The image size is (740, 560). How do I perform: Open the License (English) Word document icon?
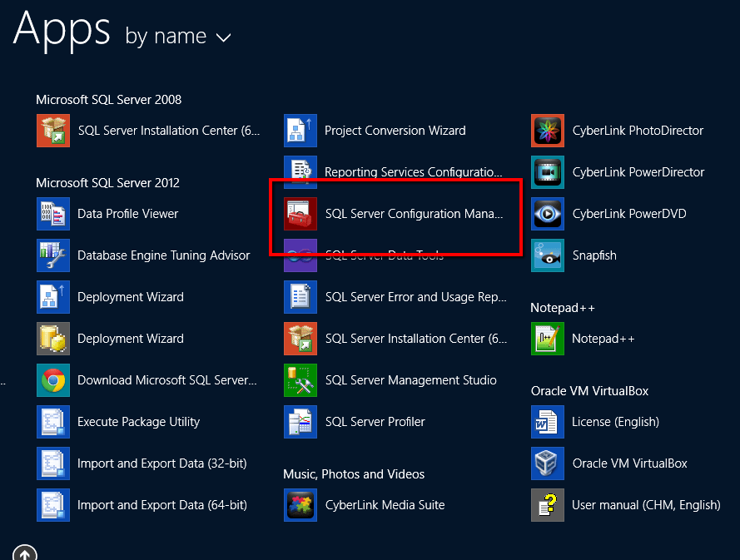(x=548, y=422)
